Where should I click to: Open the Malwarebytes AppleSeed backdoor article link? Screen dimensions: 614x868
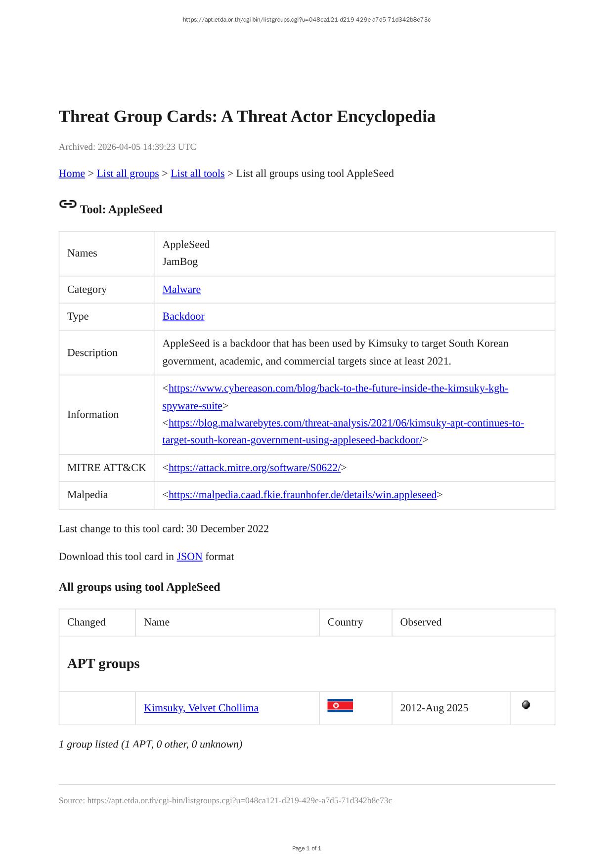point(346,424)
